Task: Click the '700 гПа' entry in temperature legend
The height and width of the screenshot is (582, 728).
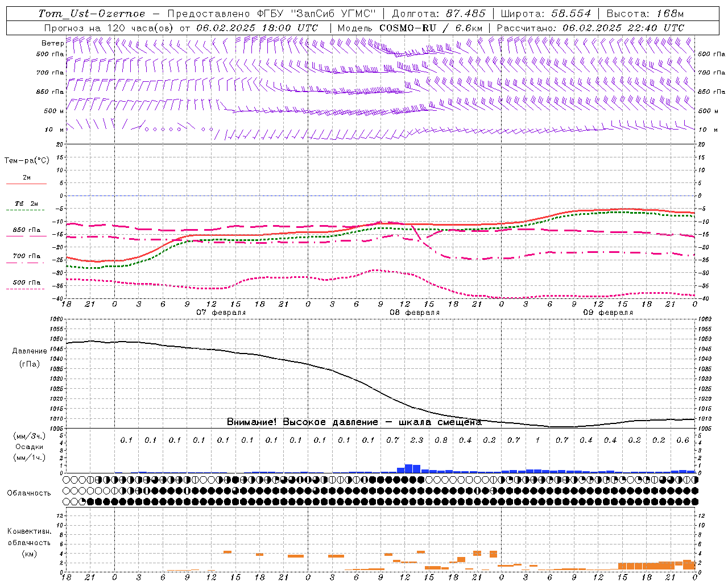Action: 27,256
